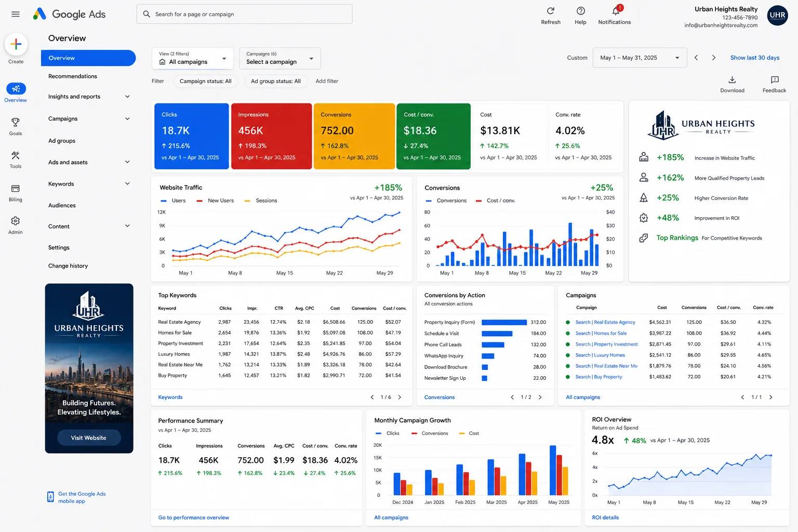Click the Conv. rate metric card
Screen dimensions: 798x532
click(x=585, y=136)
